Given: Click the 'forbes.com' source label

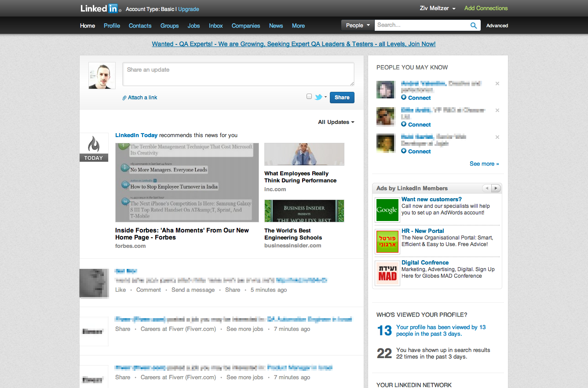Looking at the screenshot, I should point(131,246).
